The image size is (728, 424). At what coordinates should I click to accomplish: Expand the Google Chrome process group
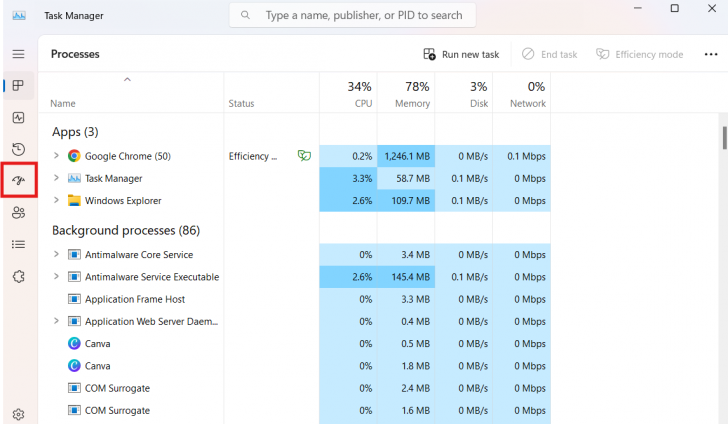tap(56, 156)
